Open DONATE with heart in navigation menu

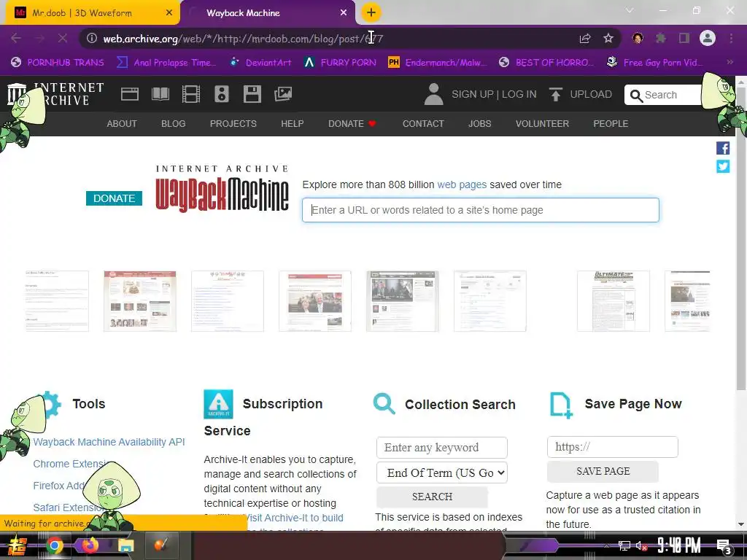(x=352, y=124)
